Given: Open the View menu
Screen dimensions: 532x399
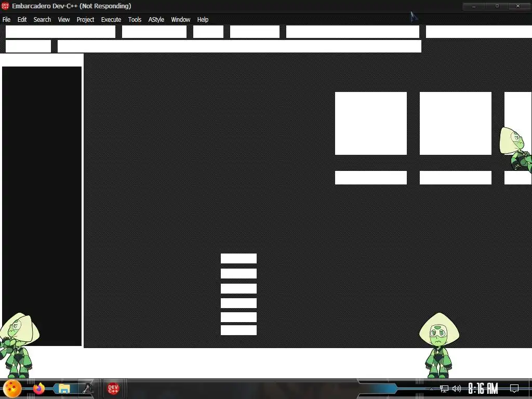Looking at the screenshot, I should [x=64, y=20].
